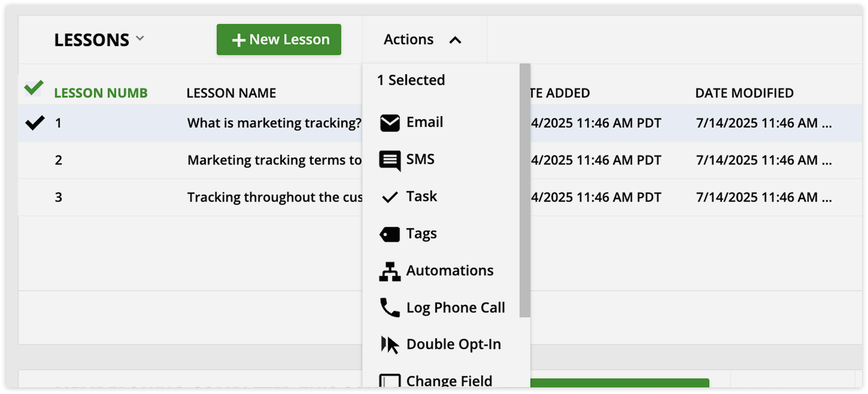This screenshot has height=394, width=868.
Task: Click lesson number 1 cell
Action: coord(58,123)
